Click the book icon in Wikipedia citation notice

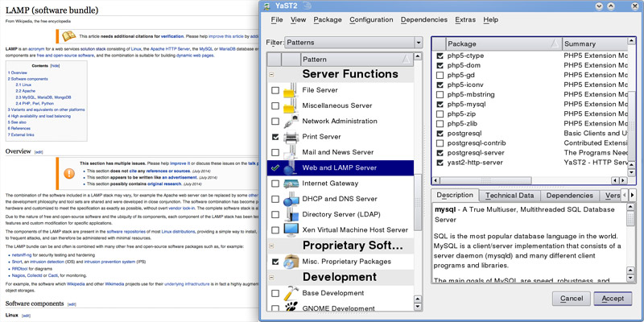coord(69,36)
